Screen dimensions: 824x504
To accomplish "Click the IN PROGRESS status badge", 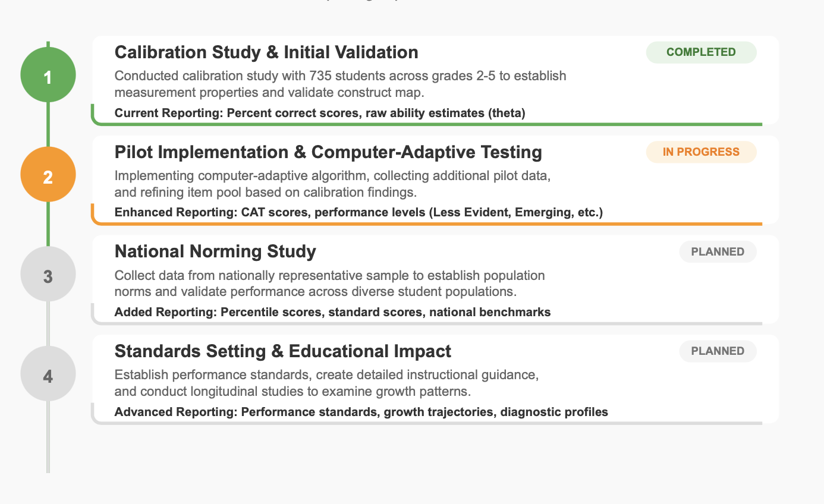I will coord(701,152).
